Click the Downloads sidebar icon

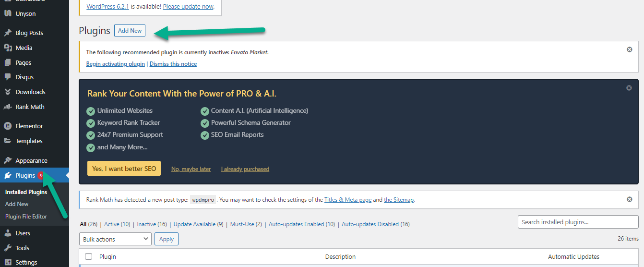pyautogui.click(x=8, y=92)
